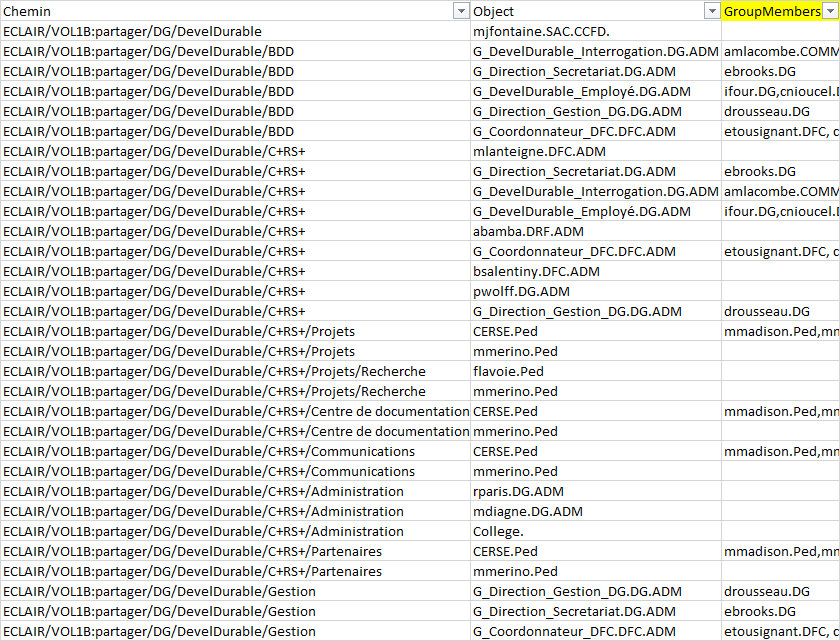Select CERSE.Ped in the Partenaires row
Screen dimensions: 840x641
505,551
